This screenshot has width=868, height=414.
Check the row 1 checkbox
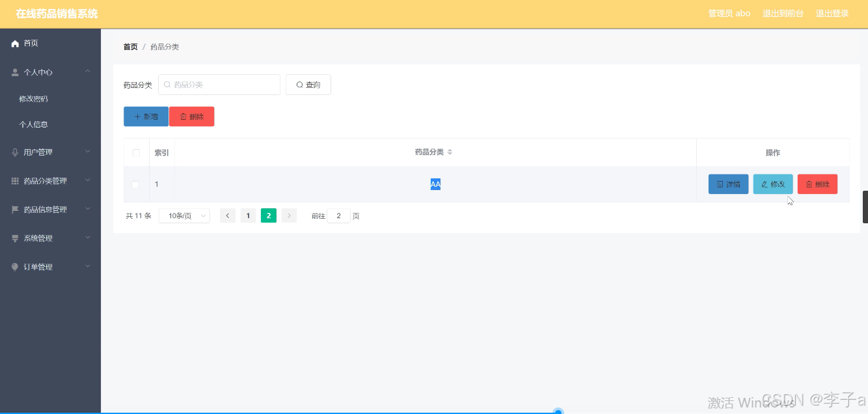(135, 185)
